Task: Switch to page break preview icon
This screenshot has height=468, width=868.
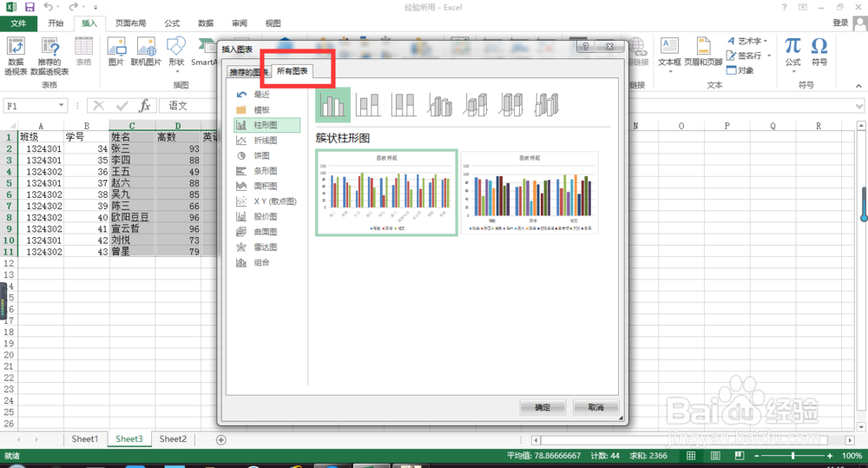Action: [740, 456]
